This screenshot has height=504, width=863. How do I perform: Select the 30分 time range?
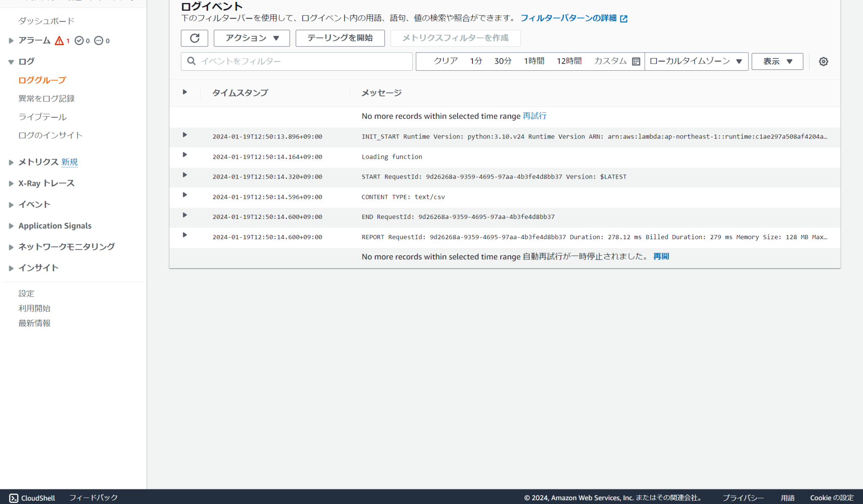click(x=502, y=61)
